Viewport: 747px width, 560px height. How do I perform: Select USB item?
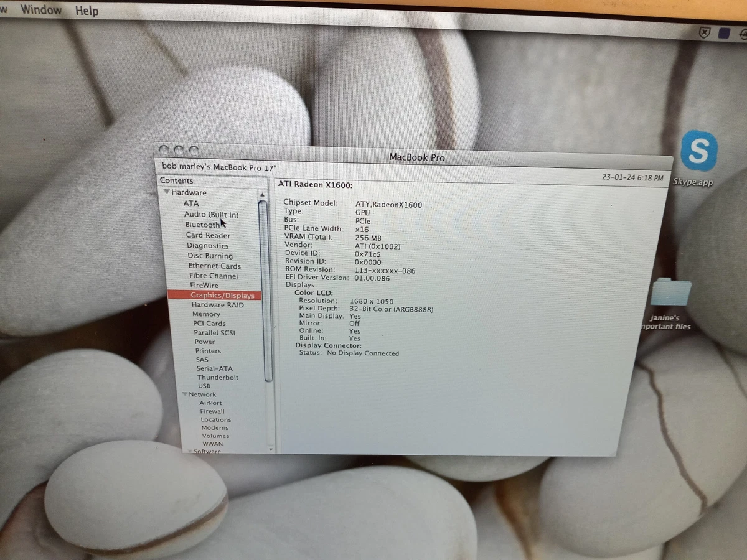click(204, 386)
